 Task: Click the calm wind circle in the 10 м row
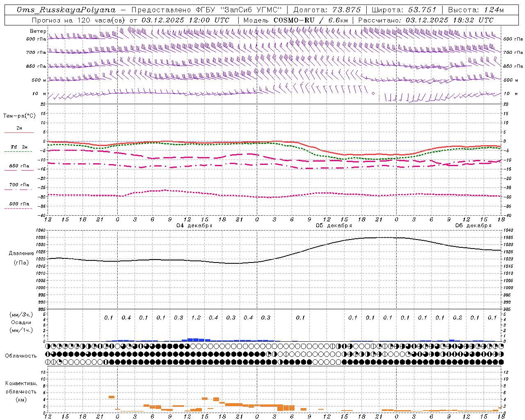pos(373,93)
